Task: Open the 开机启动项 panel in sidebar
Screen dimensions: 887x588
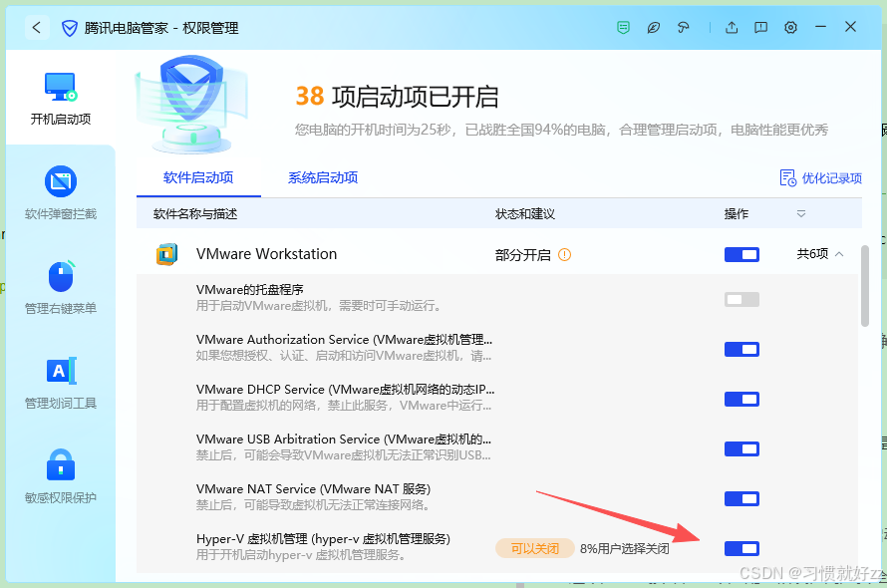Action: click(x=60, y=100)
